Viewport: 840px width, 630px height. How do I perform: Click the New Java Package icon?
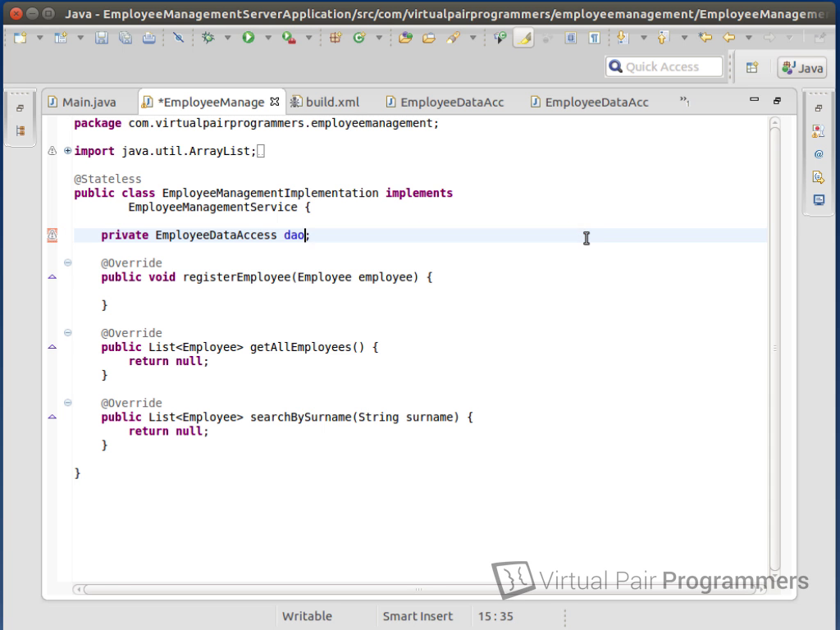pyautogui.click(x=336, y=38)
